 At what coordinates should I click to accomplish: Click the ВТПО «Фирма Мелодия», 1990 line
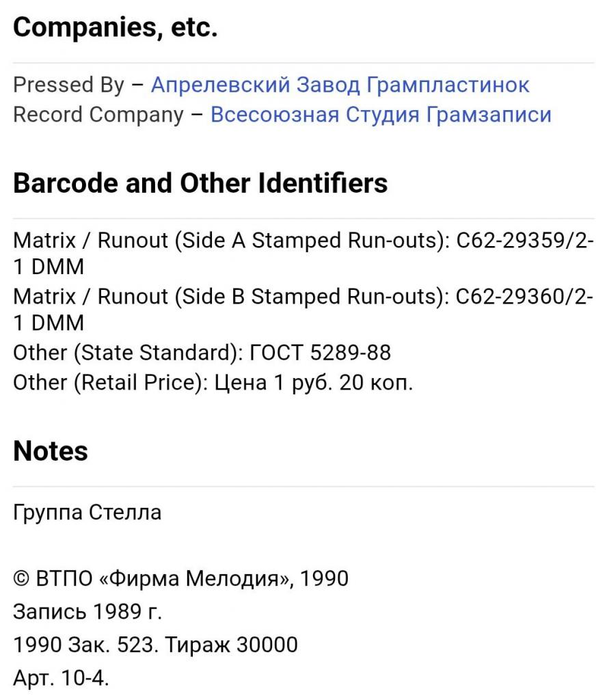coord(180,578)
